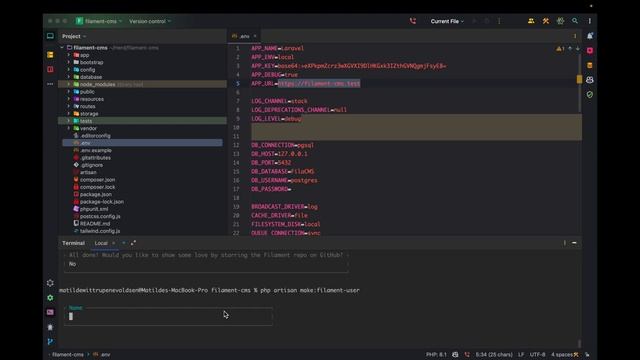Image resolution: width=640 pixels, height=360 pixels.
Task: Click the warning count indicator in the editor
Action: 560,49
